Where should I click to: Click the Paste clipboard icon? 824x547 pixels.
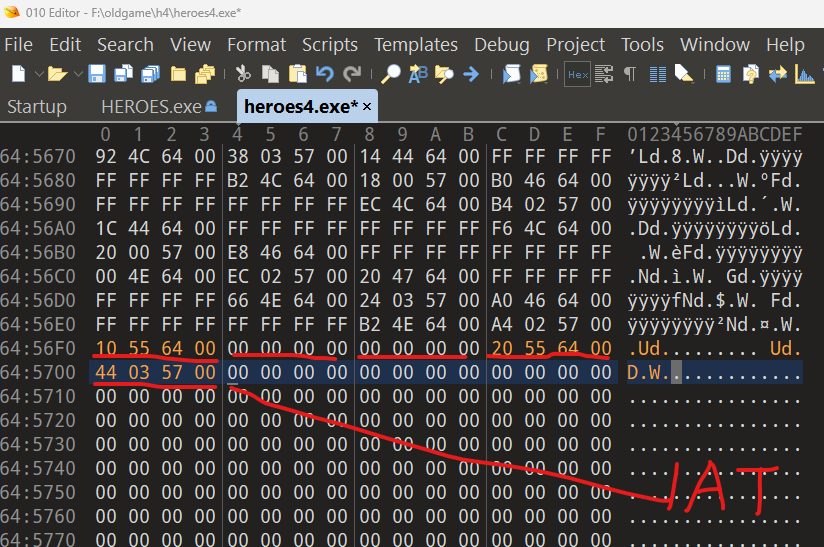pos(297,74)
